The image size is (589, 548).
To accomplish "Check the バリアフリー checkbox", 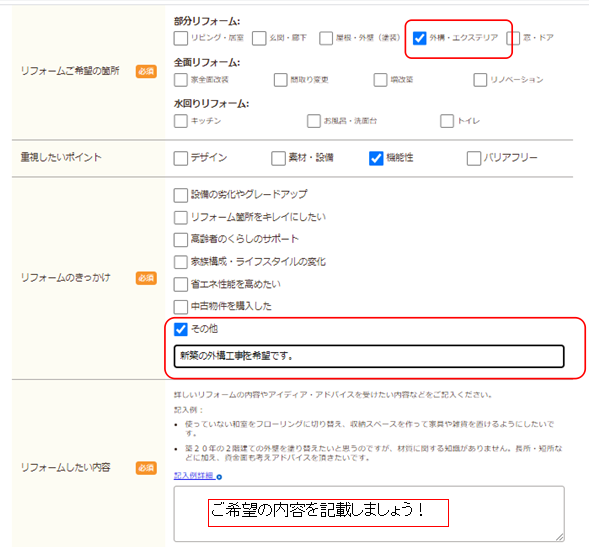I will [474, 158].
